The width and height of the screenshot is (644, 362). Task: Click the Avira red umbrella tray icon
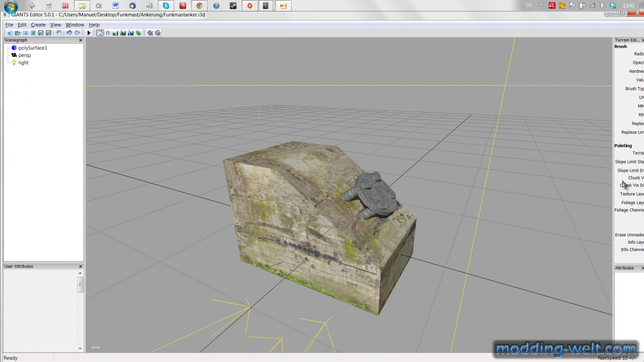[552, 5]
